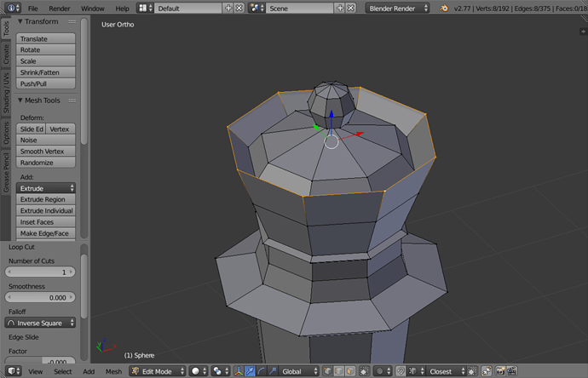Toggle the snap magnet in header

(401, 372)
